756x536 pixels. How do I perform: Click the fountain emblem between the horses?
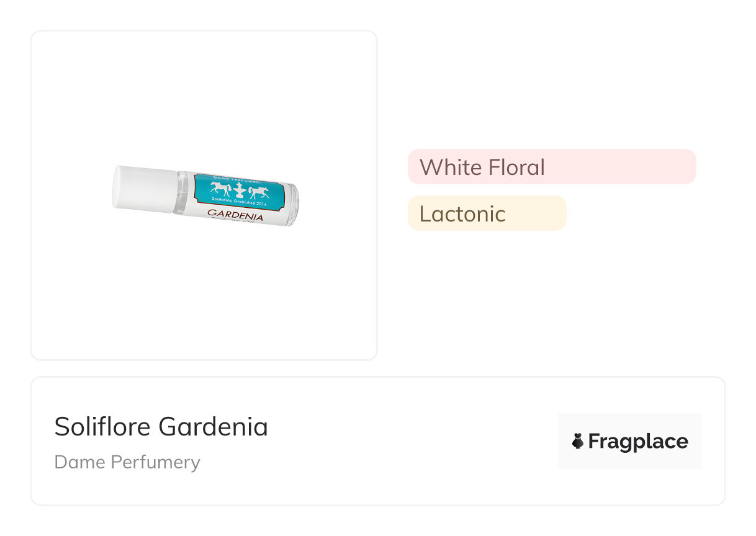(239, 190)
